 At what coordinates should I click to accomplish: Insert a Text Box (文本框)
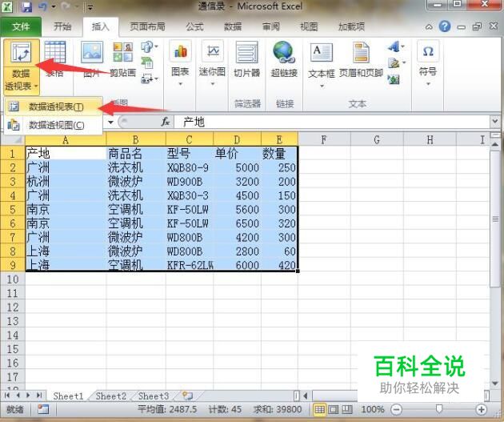tap(322, 64)
